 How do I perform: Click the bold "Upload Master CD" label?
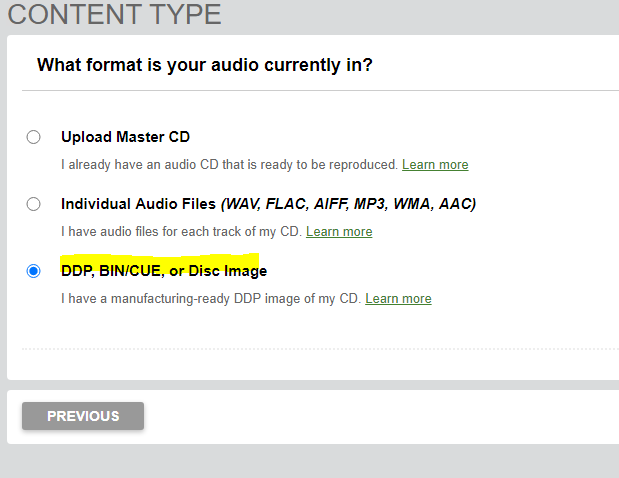[x=125, y=137]
